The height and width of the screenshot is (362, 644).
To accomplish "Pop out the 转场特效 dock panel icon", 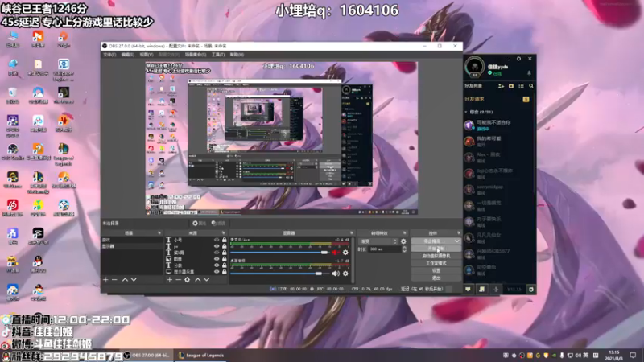I will 404,233.
